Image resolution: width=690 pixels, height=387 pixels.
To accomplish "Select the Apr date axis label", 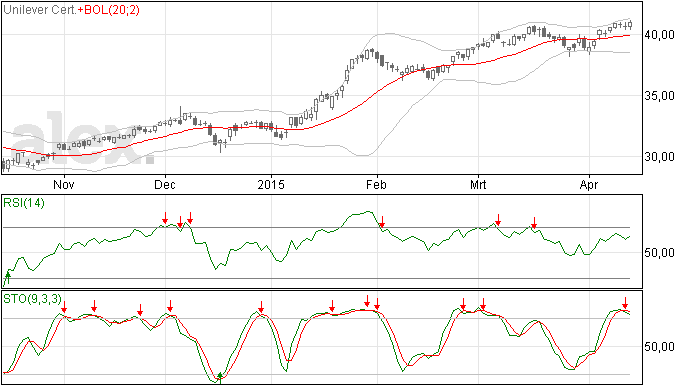I will 589,184.
